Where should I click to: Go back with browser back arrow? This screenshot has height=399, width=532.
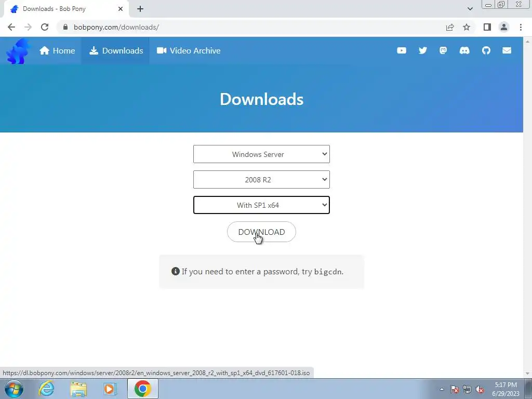11,27
